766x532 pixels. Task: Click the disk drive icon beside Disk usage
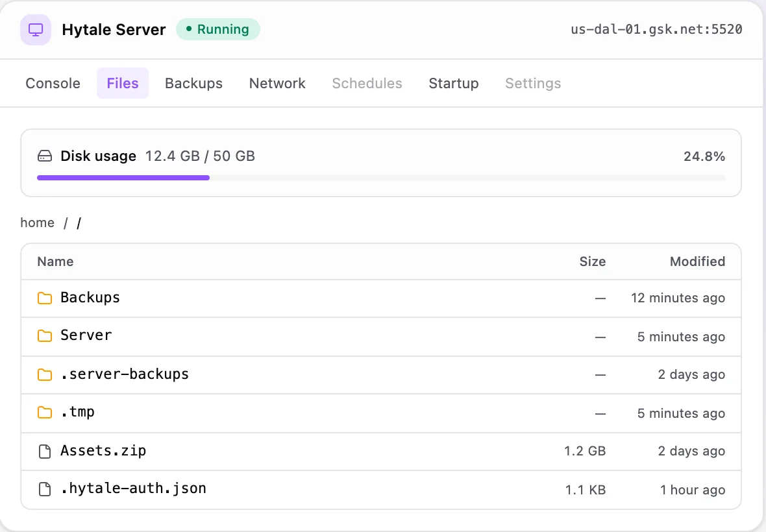(x=44, y=156)
